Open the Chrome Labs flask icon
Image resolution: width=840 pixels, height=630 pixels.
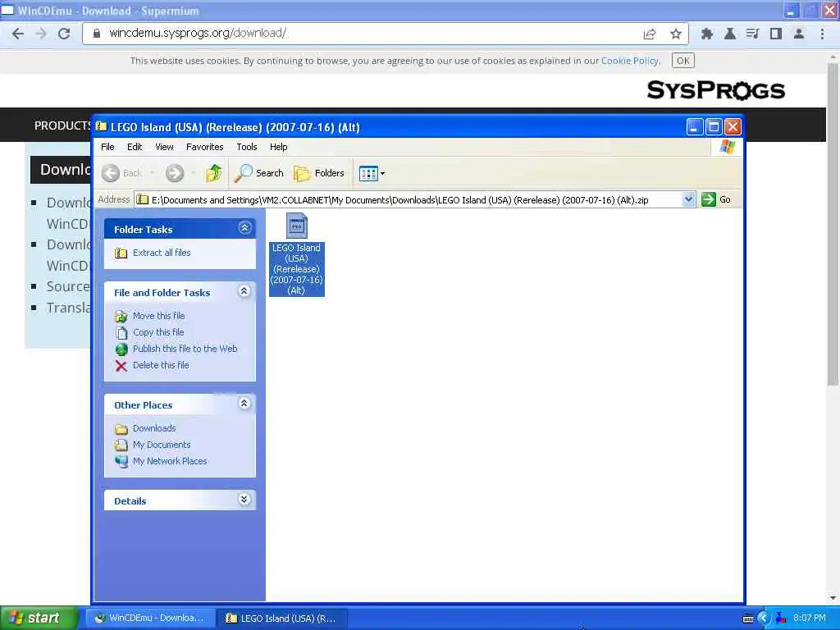pyautogui.click(x=729, y=34)
